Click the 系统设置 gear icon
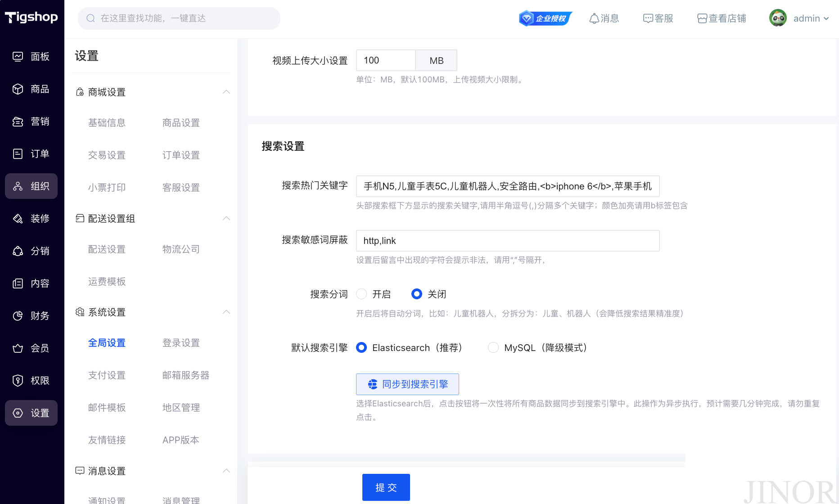 coord(80,312)
